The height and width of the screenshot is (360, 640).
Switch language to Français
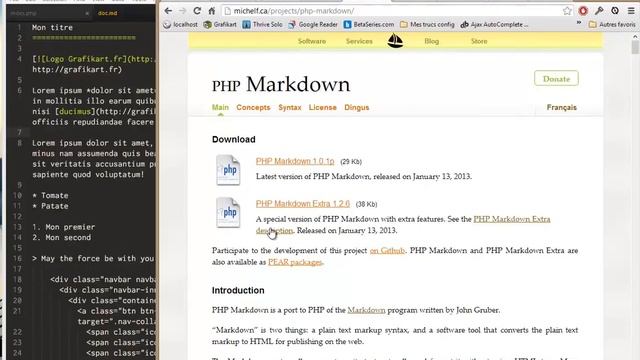[x=562, y=107]
